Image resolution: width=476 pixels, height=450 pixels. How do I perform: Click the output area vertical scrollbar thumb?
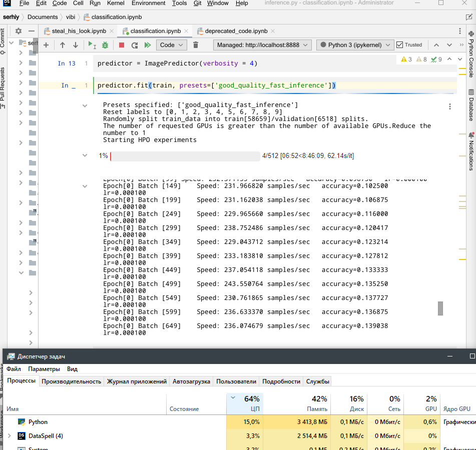(x=440, y=308)
